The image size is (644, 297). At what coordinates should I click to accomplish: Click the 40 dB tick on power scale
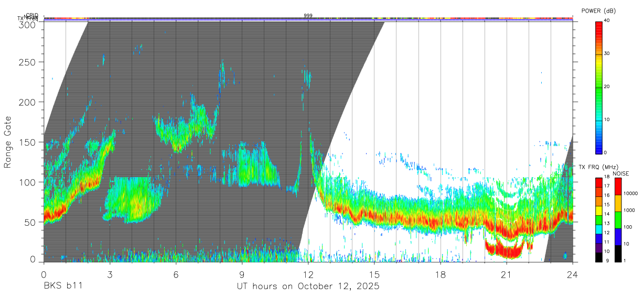point(607,21)
